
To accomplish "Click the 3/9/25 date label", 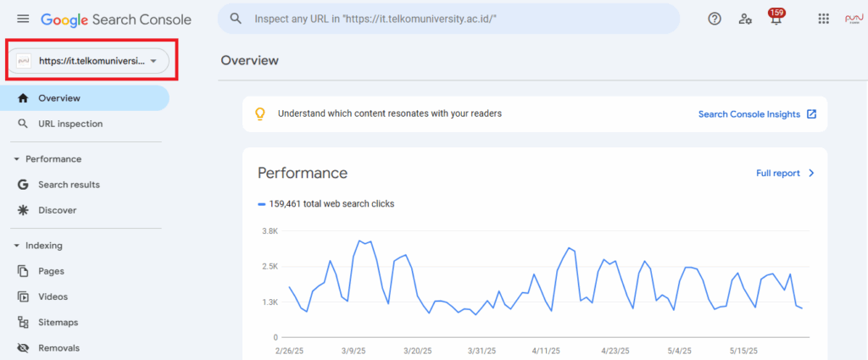I will pos(353,351).
